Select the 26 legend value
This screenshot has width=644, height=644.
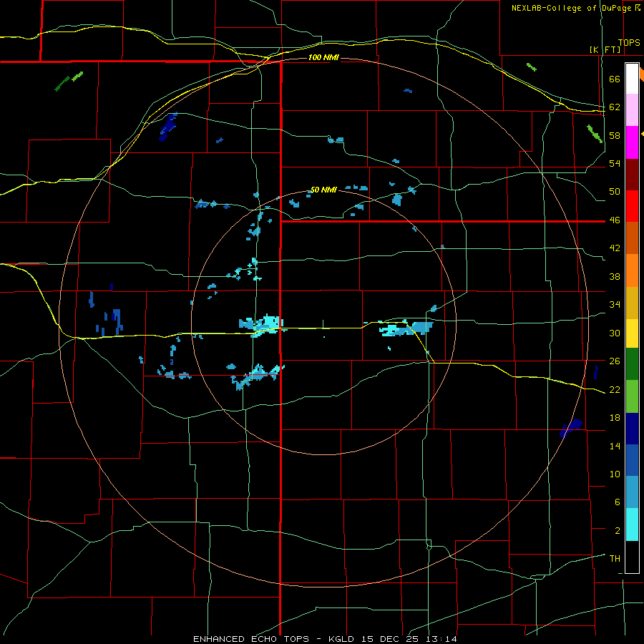615,361
